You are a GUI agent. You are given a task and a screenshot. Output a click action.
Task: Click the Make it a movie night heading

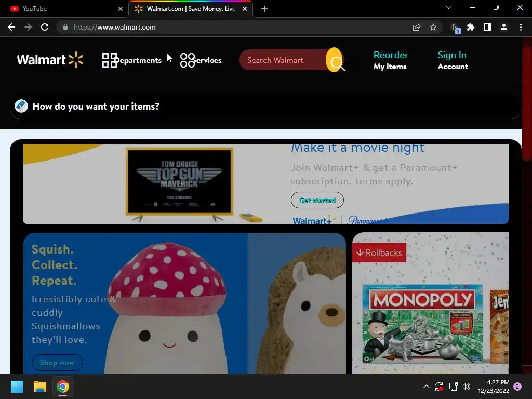(357, 148)
